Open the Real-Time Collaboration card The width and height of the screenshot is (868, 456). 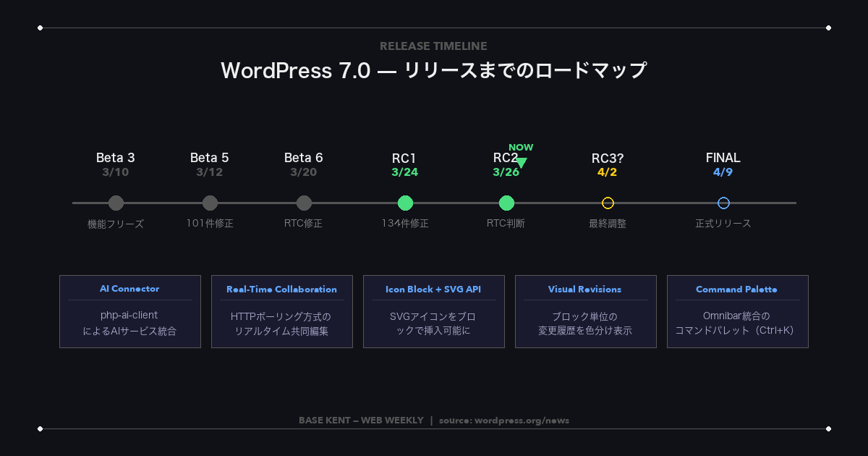tap(282, 311)
